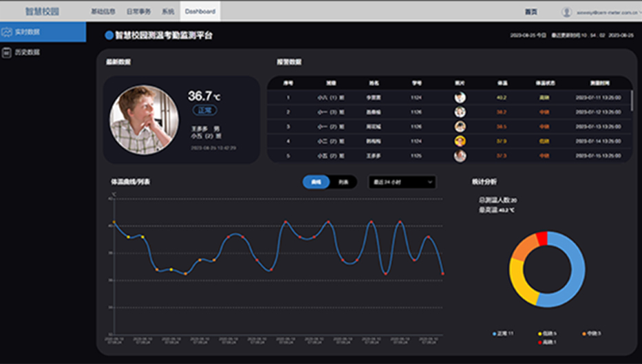Screen dimensions: 642x364
Task: Open the 日常事务 menu in top navigation
Action: [x=138, y=12]
